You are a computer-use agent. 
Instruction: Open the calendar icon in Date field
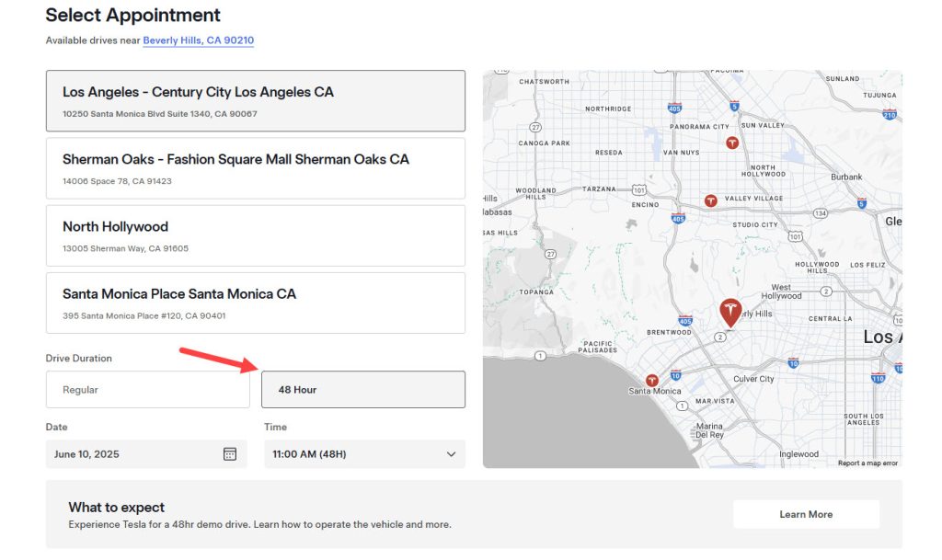coord(230,454)
